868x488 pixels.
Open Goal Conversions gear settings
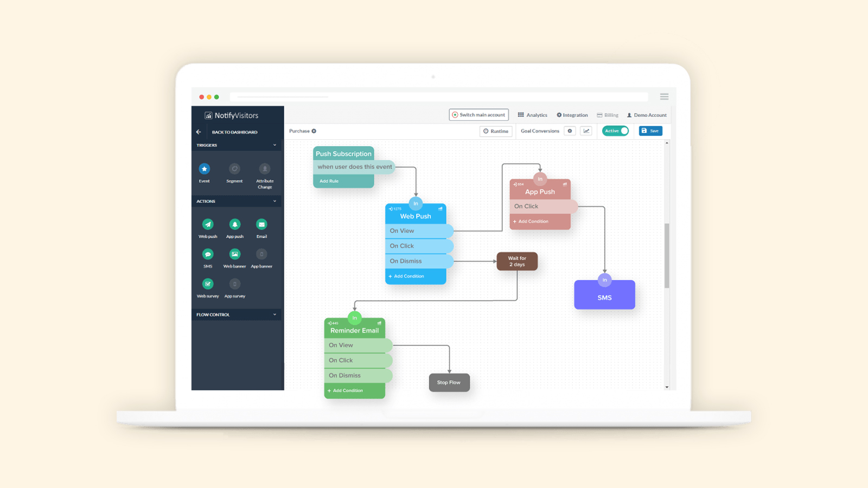coord(570,131)
